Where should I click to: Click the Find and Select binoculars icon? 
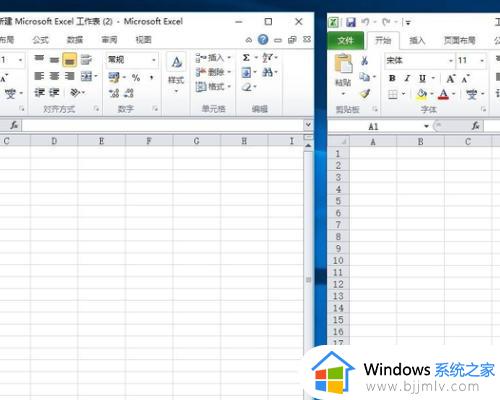click(267, 72)
